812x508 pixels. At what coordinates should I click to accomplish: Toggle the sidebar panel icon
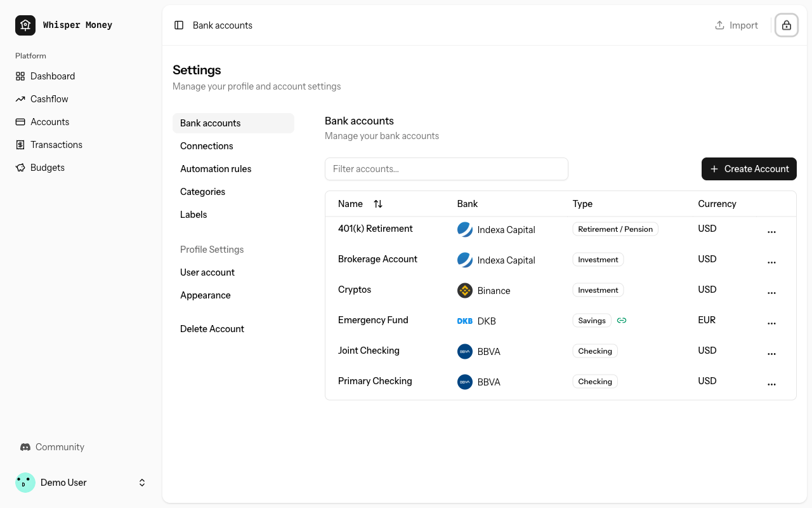[x=179, y=25]
